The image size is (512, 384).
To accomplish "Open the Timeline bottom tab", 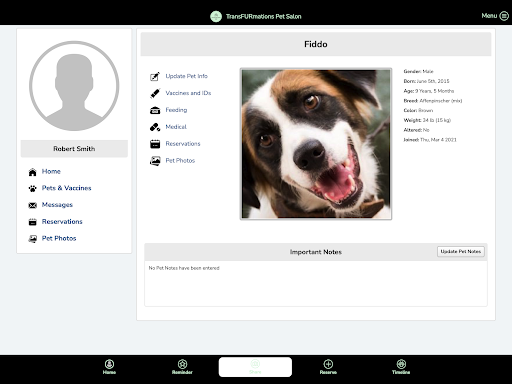I will click(x=401, y=367).
